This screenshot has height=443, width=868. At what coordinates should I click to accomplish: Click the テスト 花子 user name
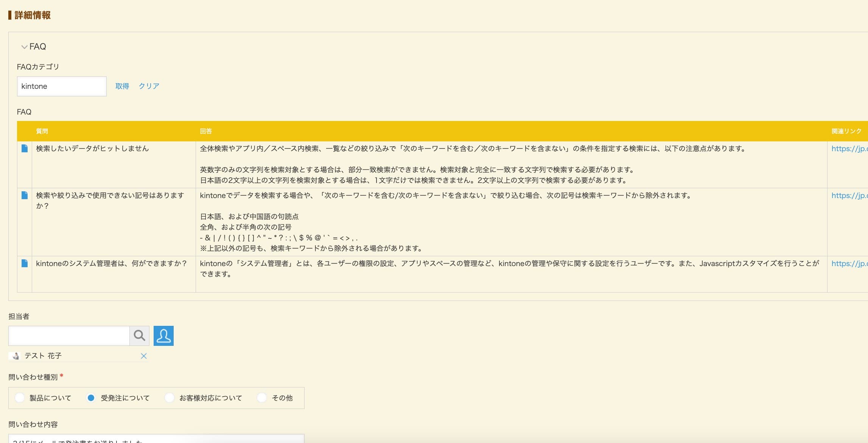(43, 356)
